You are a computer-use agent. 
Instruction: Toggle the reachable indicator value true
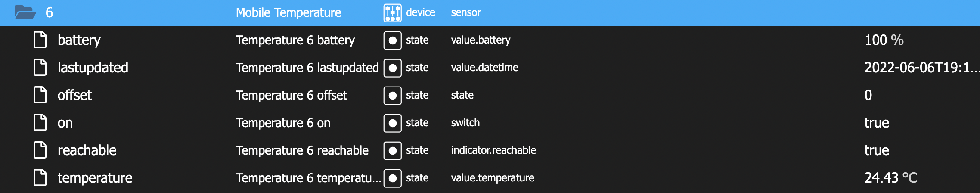pos(876,150)
